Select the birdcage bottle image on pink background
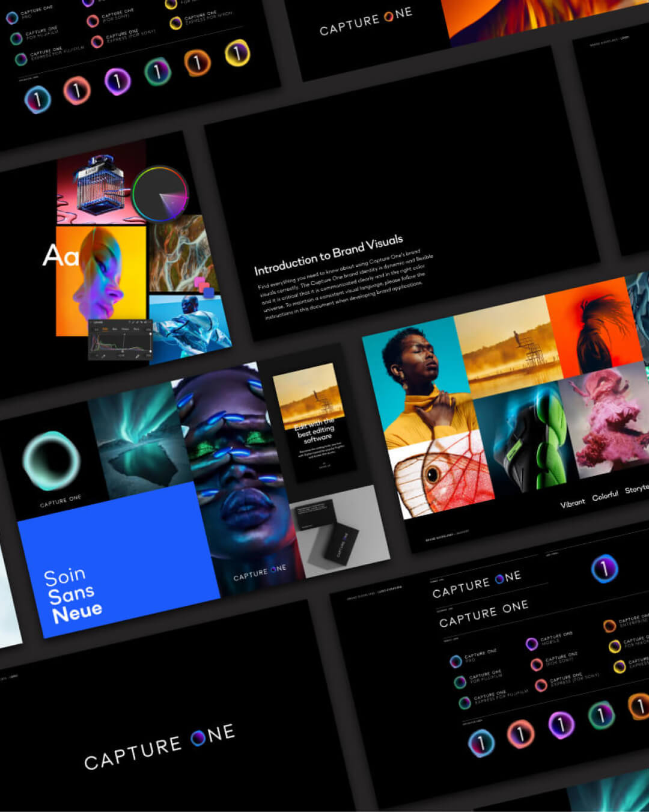Screen dimensions: 649x812 [102, 184]
